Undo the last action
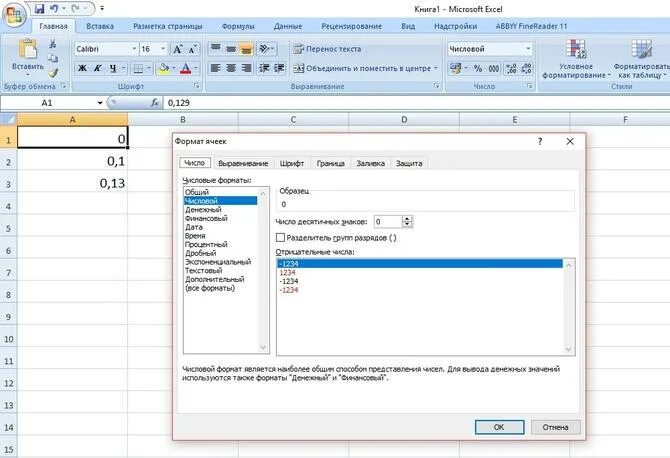This screenshot has width=670, height=458. click(x=54, y=9)
